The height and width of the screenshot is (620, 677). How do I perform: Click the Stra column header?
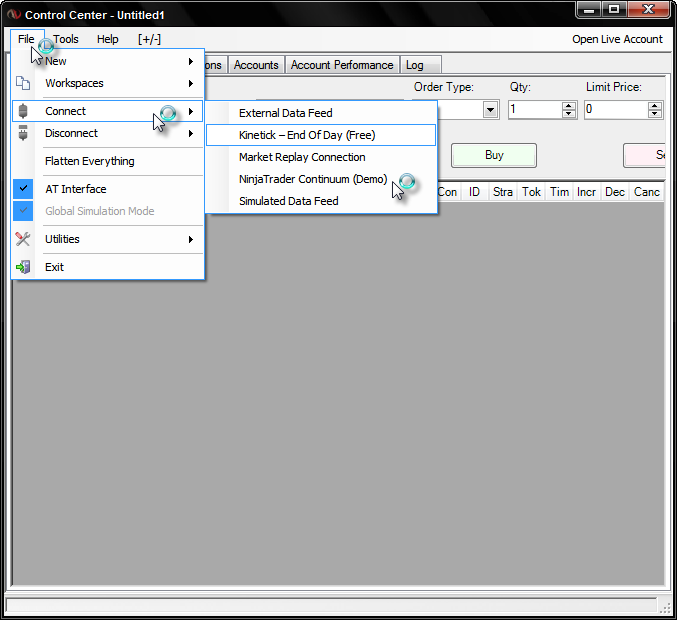[x=503, y=192]
